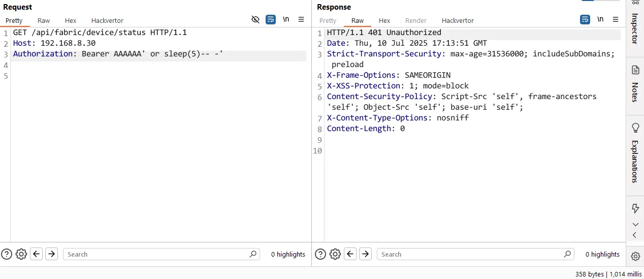The image size is (644, 279).
Task: Open the Response panel options menu
Action: pyautogui.click(x=616, y=19)
